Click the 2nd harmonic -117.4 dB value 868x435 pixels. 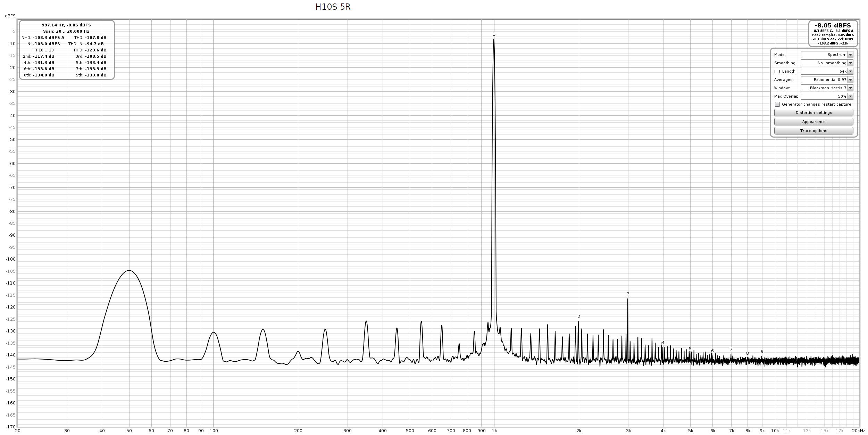click(44, 56)
